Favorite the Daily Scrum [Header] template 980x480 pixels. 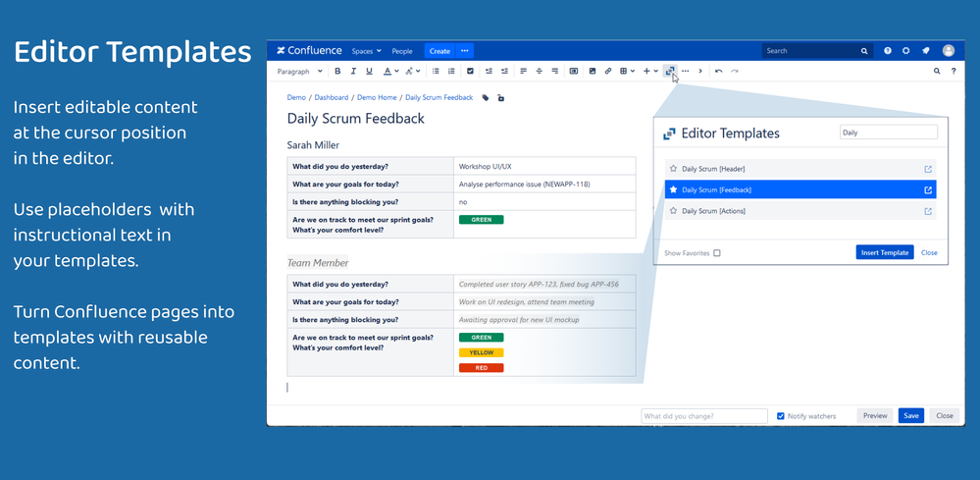click(673, 169)
